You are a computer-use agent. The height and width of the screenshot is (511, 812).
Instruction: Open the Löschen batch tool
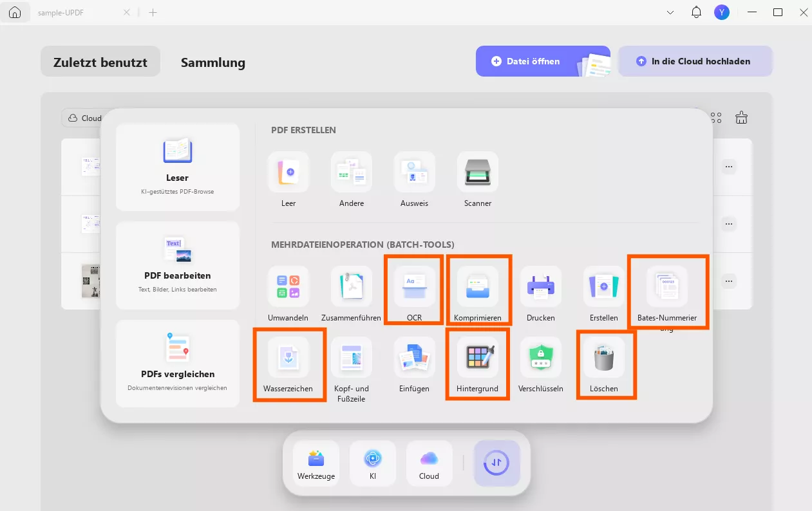tap(604, 357)
